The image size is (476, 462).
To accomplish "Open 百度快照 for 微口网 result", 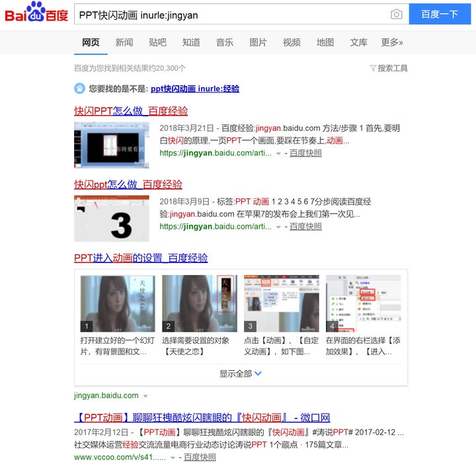I will [200, 457].
